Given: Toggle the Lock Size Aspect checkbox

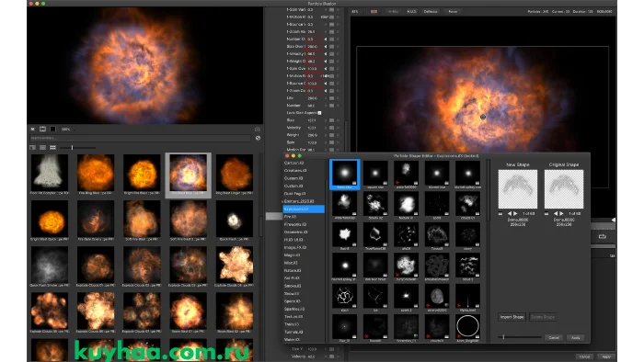Looking at the screenshot, I should pyautogui.click(x=319, y=113).
